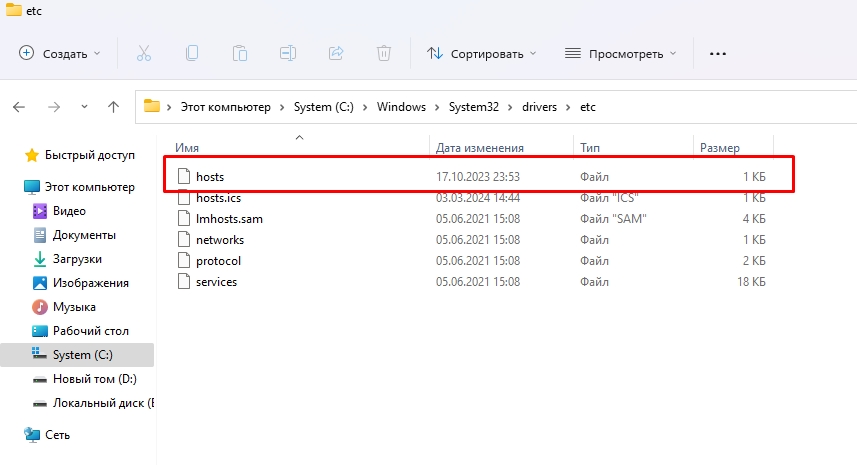
Task: Open the three-dots more options menu
Action: (717, 53)
